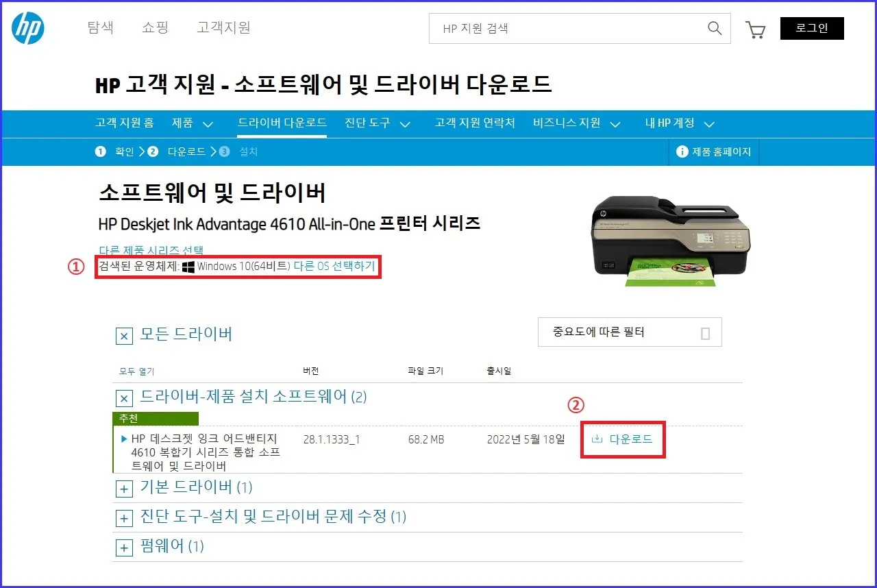Image resolution: width=877 pixels, height=588 pixels.
Task: Click the search magnifier icon
Action: point(715,28)
